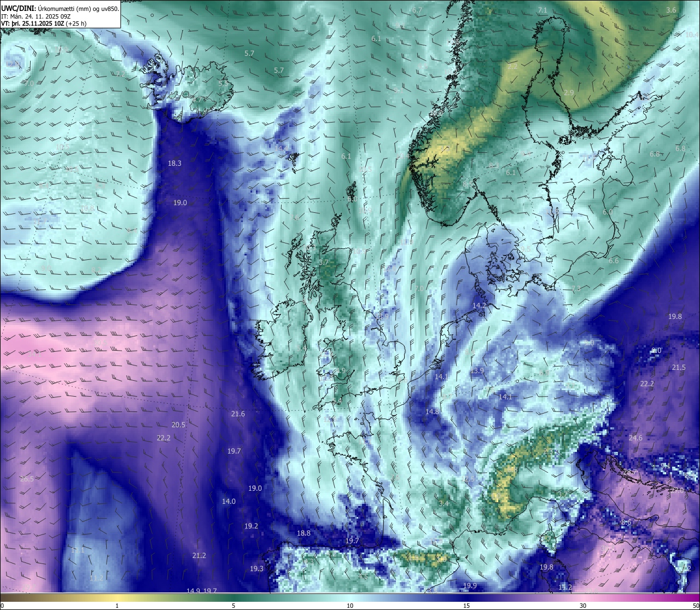Click the map value 19.3 off northwest Spain

point(256,568)
